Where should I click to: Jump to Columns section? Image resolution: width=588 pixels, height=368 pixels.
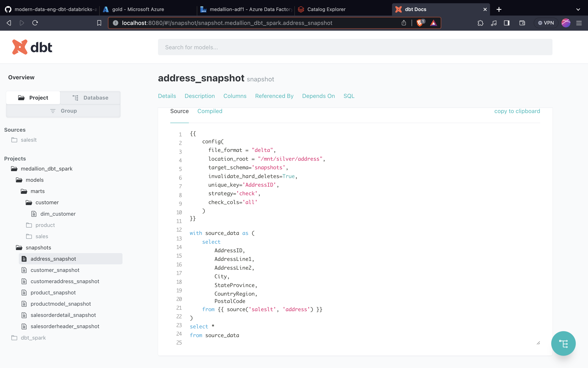click(235, 96)
